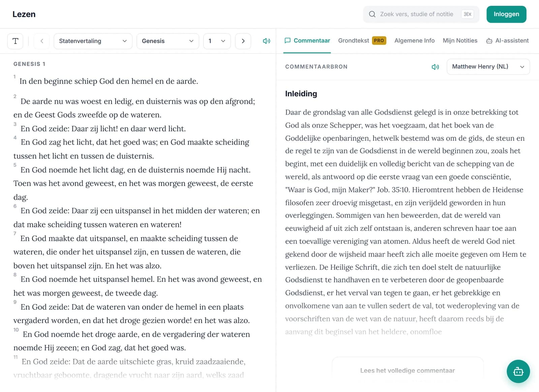Click verse number 10
This screenshot has width=539, height=392.
coord(16,330)
